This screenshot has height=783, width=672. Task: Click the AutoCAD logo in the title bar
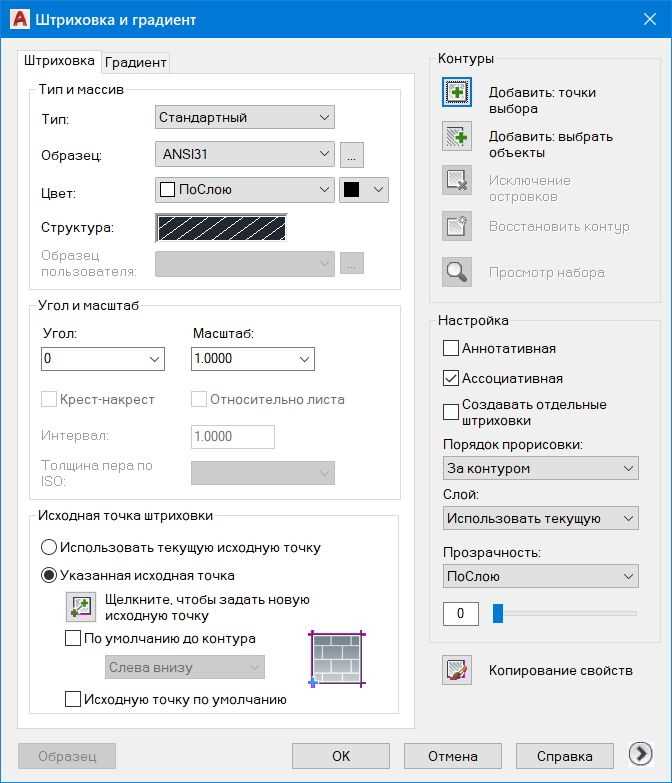[x=19, y=19]
